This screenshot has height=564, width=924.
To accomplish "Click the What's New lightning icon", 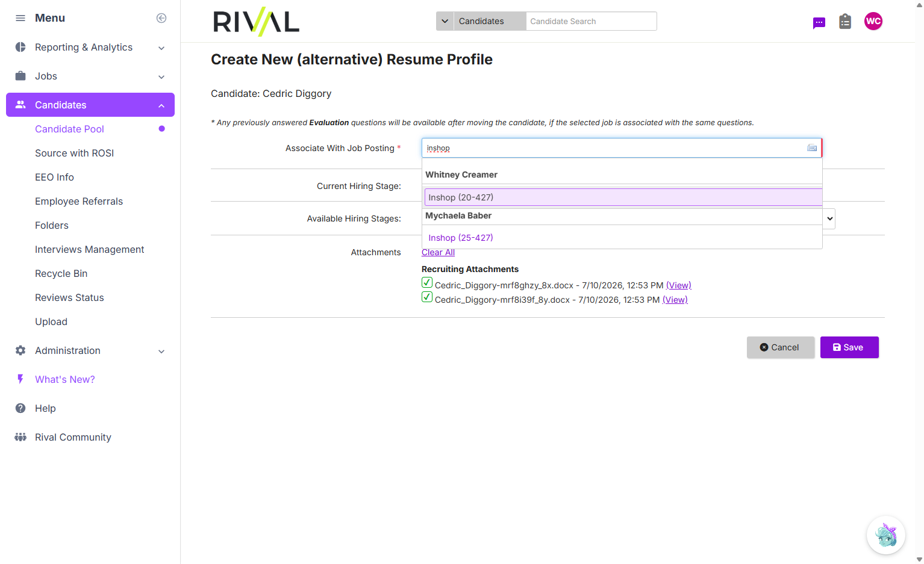I will tap(20, 379).
